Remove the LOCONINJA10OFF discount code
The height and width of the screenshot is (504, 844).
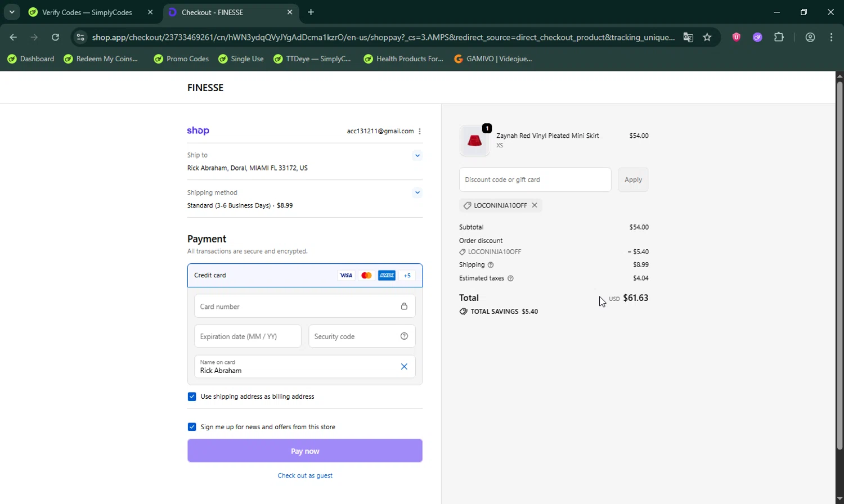coord(535,205)
